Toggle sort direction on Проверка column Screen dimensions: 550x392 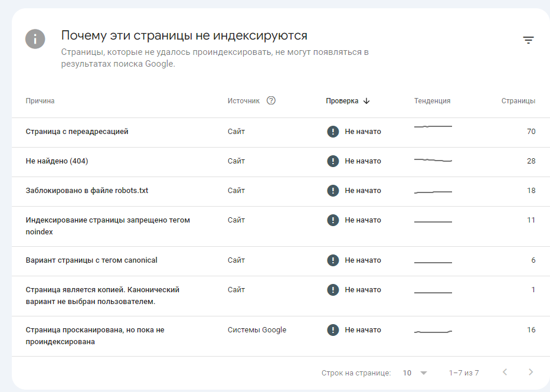[x=367, y=100]
